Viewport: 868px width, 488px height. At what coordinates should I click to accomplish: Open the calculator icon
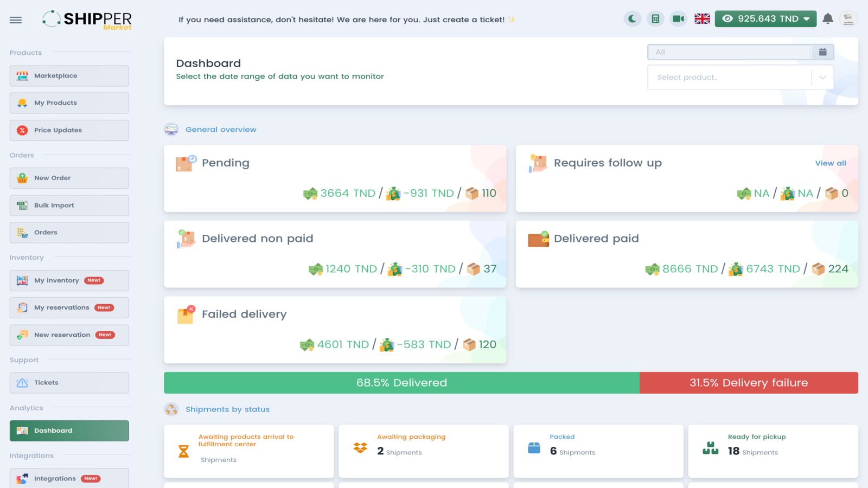coord(655,19)
